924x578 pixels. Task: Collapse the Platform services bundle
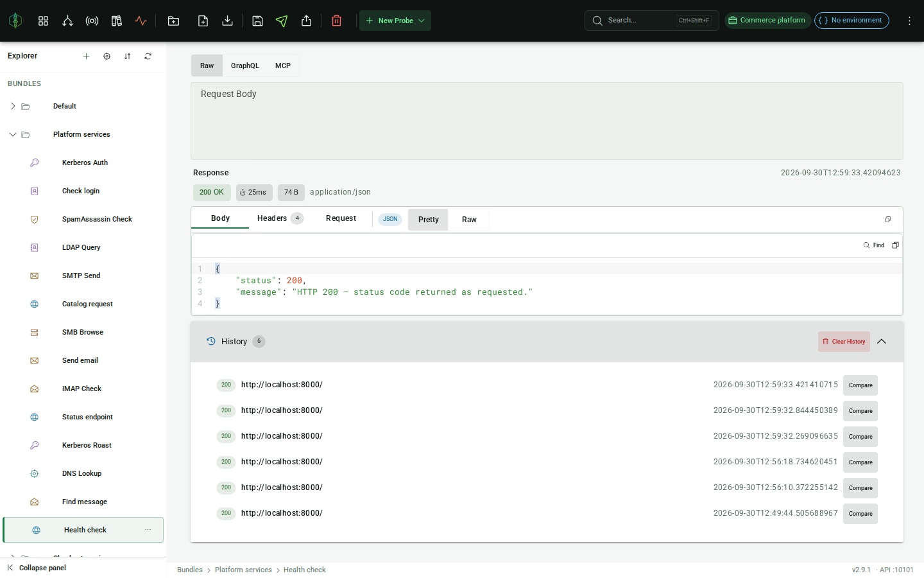13,134
